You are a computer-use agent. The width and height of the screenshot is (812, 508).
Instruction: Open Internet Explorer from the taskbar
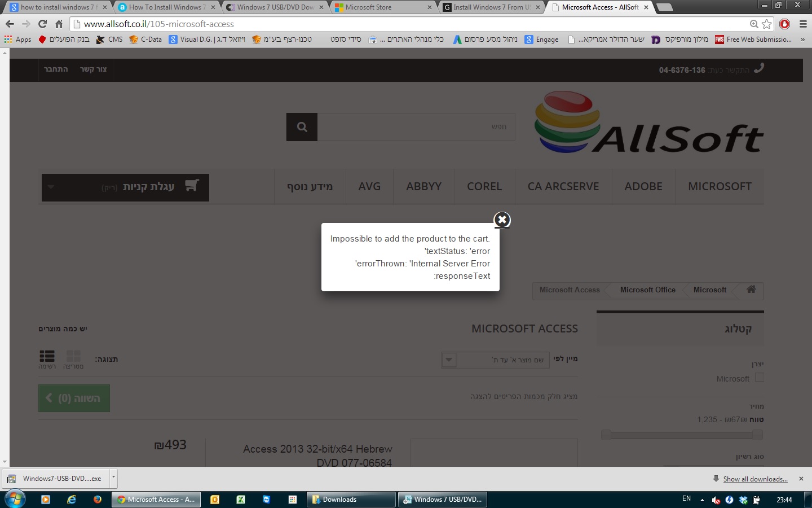(x=72, y=500)
